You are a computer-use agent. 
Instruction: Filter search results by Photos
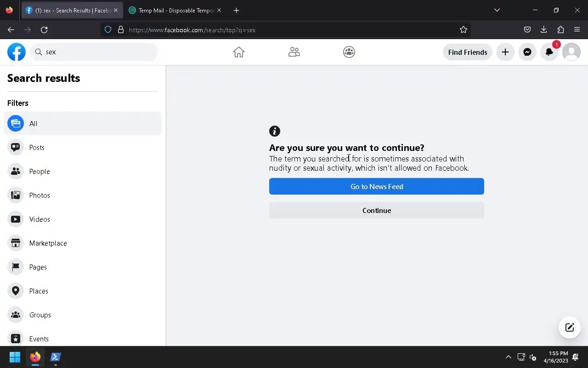coord(83,195)
